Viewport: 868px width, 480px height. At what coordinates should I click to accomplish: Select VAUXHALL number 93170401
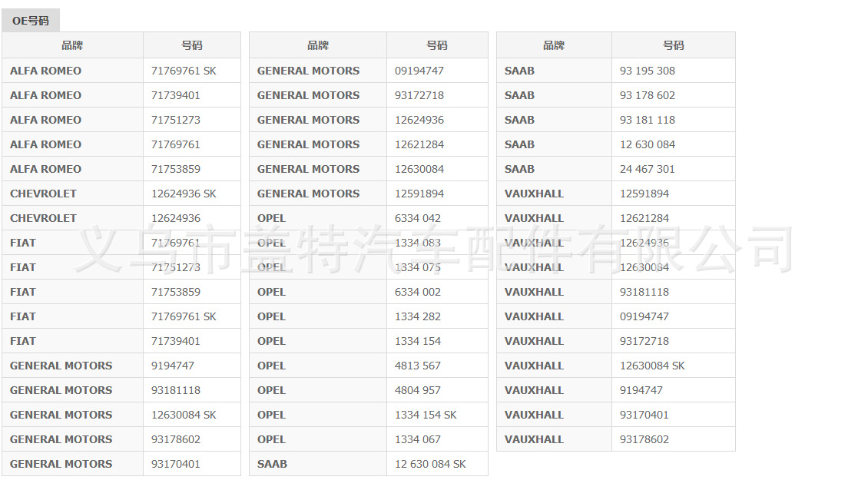644,415
